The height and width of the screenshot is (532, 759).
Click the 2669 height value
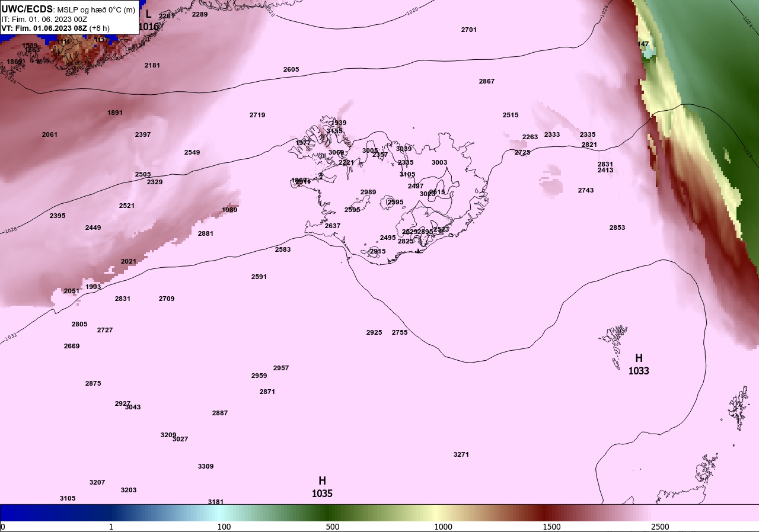pos(72,346)
